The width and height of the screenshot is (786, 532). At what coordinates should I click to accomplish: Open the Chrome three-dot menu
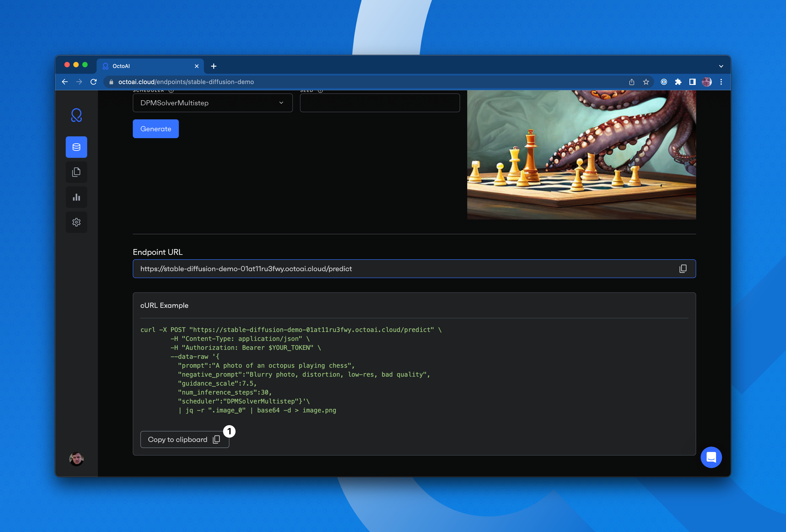(x=721, y=82)
